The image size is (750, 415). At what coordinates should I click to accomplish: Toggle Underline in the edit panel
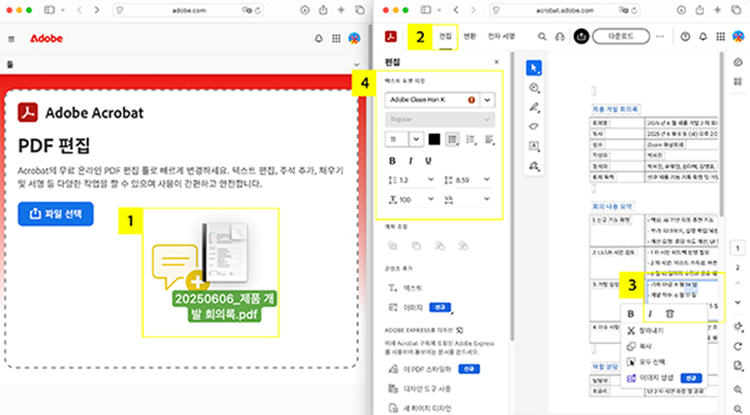(x=428, y=161)
